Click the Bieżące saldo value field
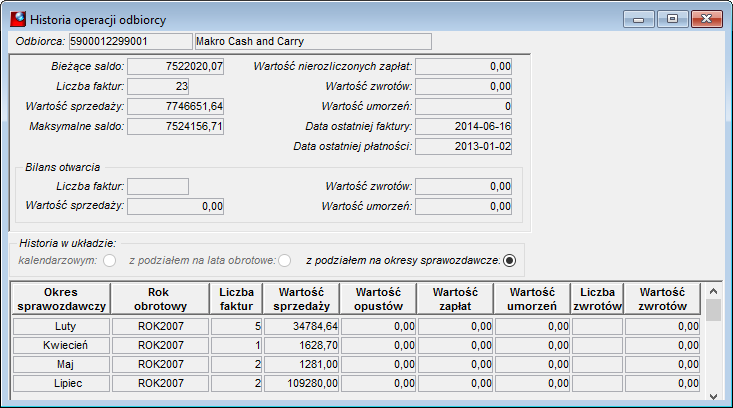733x408 pixels. [x=175, y=66]
